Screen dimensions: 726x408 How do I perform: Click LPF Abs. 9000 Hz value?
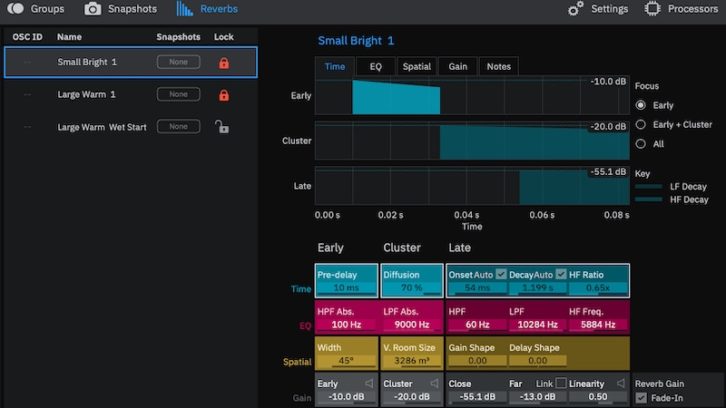[x=412, y=325]
